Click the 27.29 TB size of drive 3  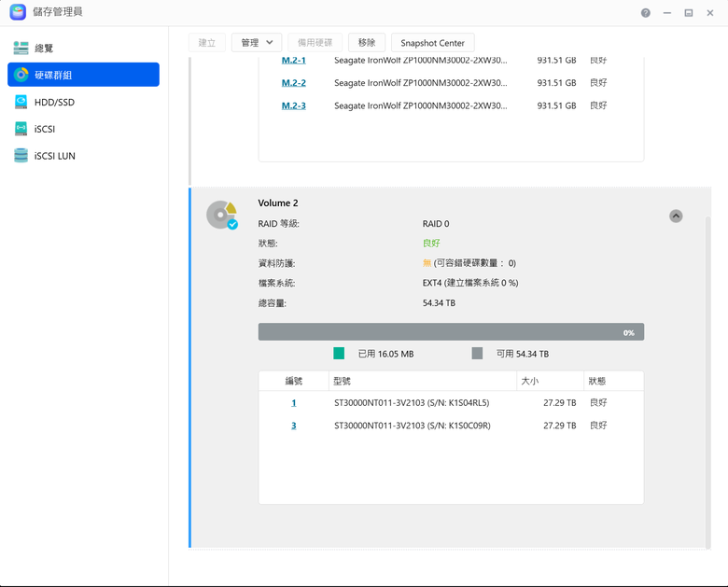[559, 426]
